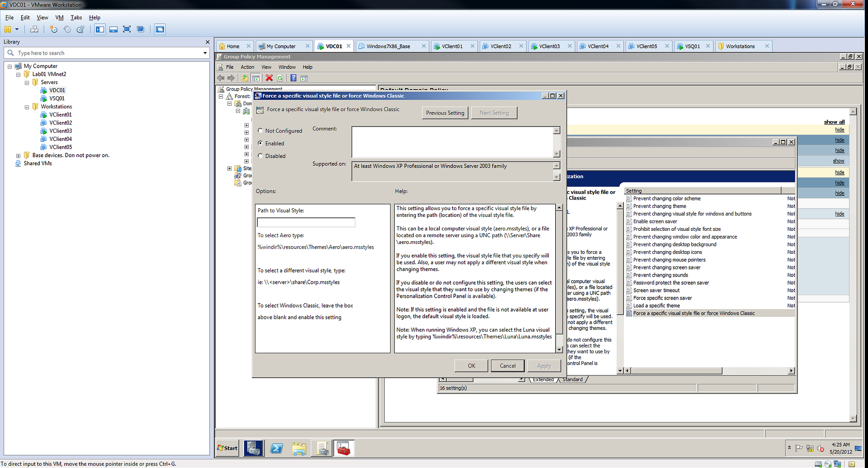Select VSQ01 in the Library tree

click(57, 98)
